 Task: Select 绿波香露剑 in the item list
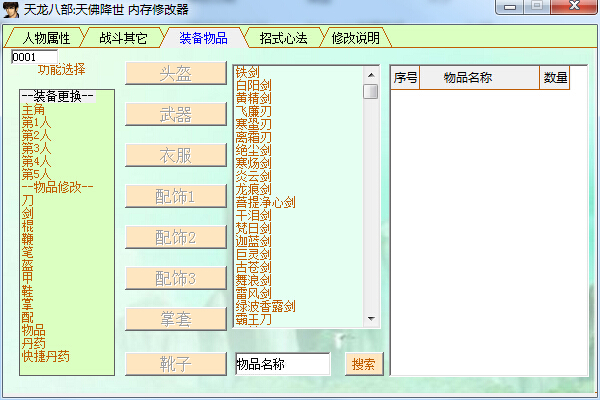pos(266,307)
